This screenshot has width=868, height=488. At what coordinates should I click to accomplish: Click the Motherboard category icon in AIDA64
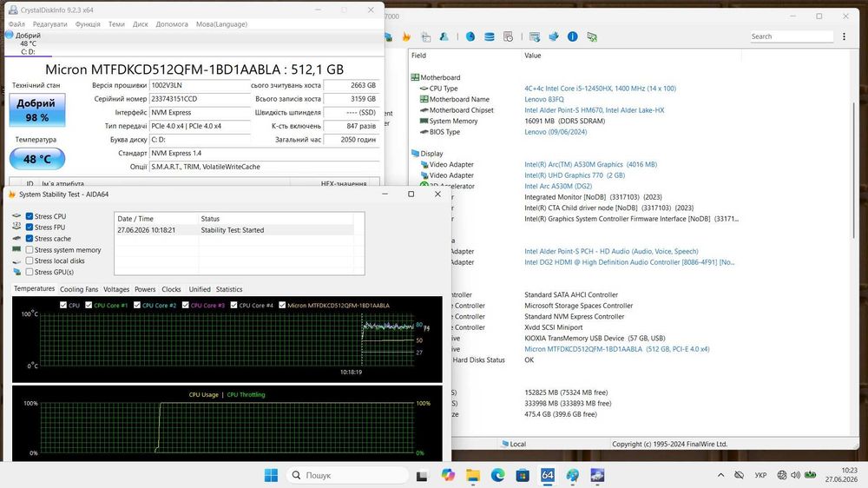(415, 77)
